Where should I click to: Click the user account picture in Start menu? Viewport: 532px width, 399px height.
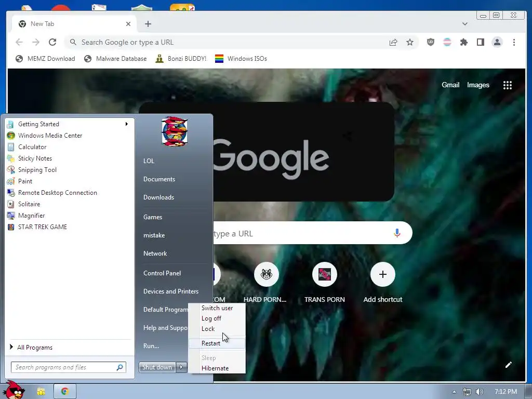175,131
